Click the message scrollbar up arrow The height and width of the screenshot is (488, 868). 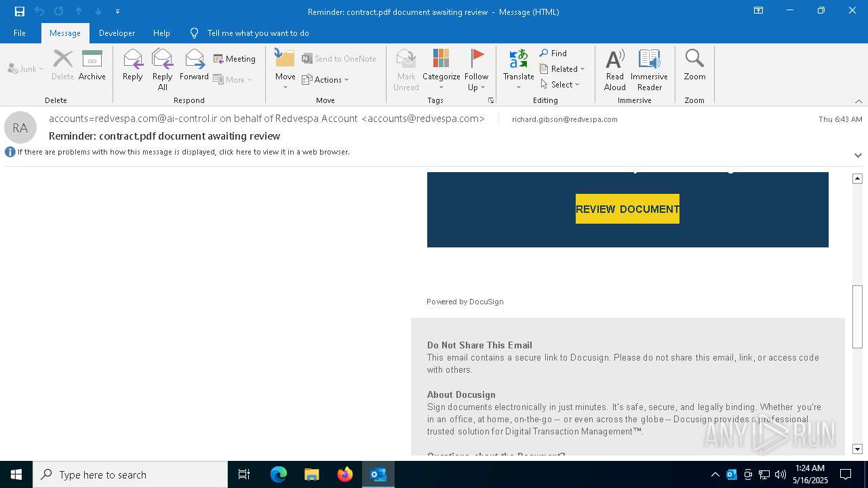click(857, 178)
